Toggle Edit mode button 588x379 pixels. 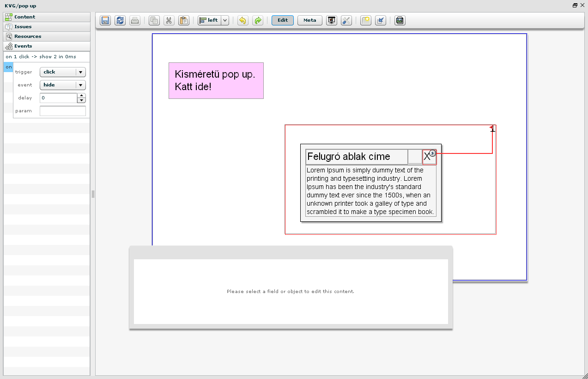click(283, 20)
